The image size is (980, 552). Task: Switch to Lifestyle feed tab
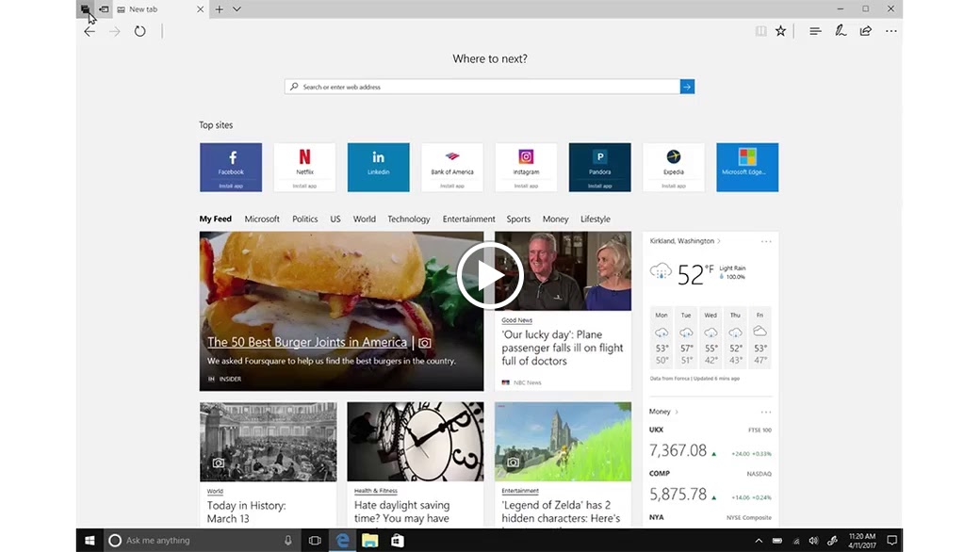595,219
